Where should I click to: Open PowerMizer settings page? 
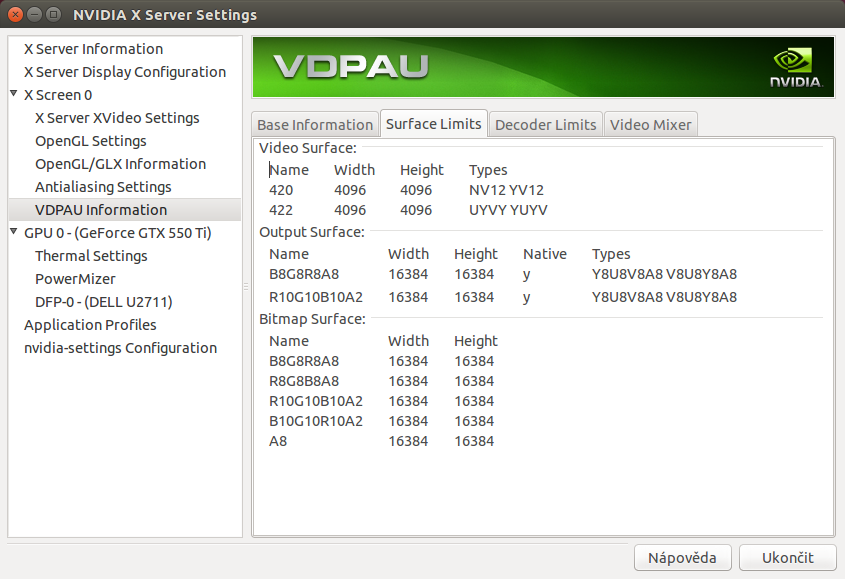coord(75,279)
